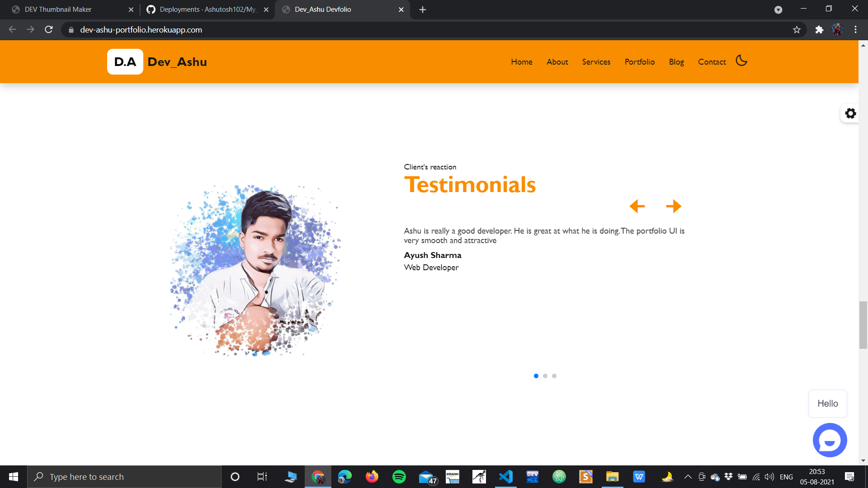
Task: Bookmark the page with the star icon
Action: coord(797,30)
